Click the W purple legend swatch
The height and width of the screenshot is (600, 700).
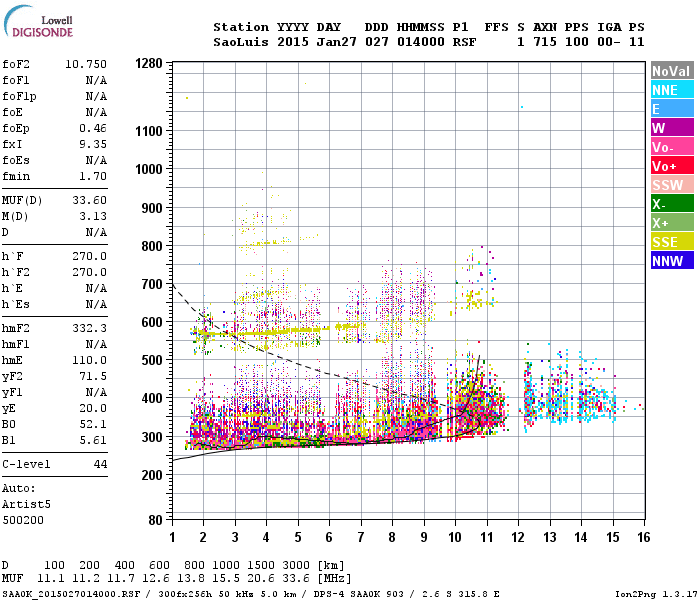pyautogui.click(x=672, y=128)
